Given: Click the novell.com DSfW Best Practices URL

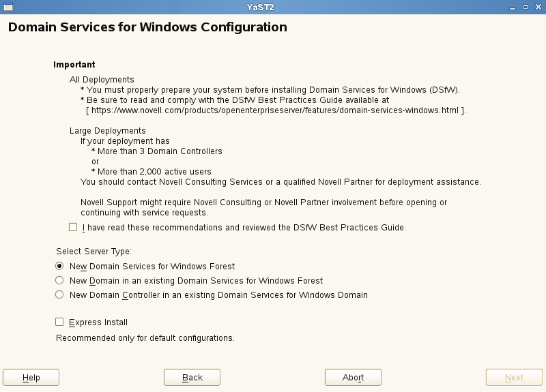Looking at the screenshot, I should pyautogui.click(x=276, y=110).
